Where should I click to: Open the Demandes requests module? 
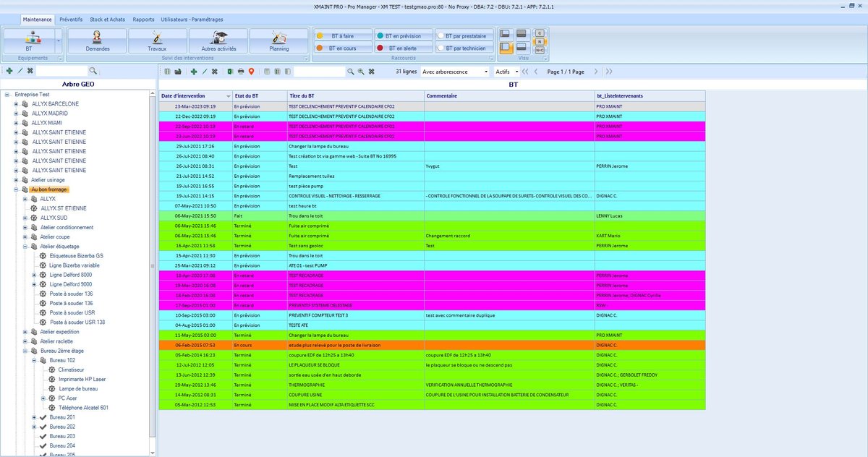coord(97,40)
